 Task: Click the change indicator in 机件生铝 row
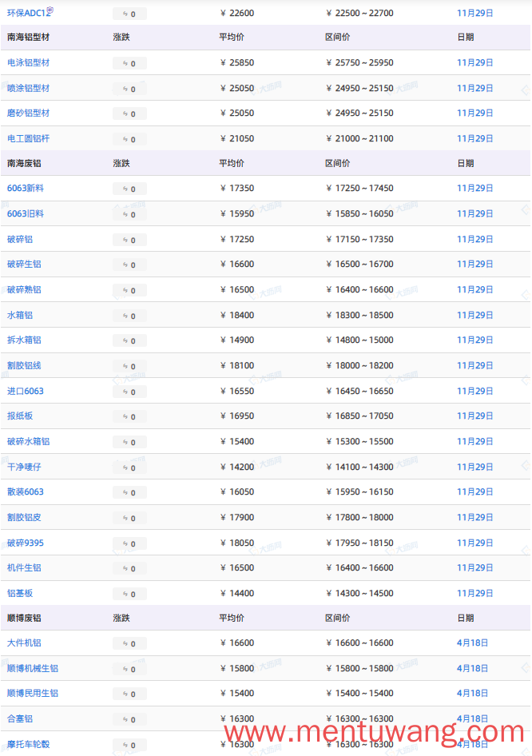click(x=129, y=569)
